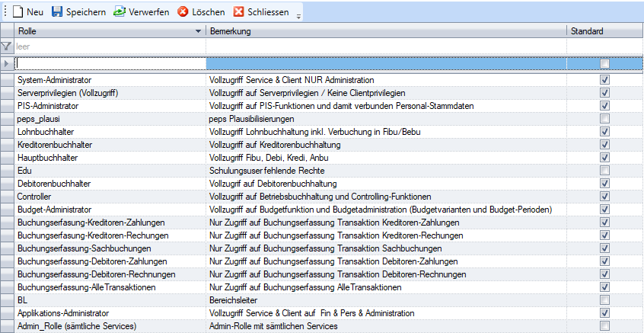Screen dimensions: 644x333
Task: Select the Serverprivilegien (Vollzugriff) role cell
Action: pyautogui.click(x=110, y=93)
